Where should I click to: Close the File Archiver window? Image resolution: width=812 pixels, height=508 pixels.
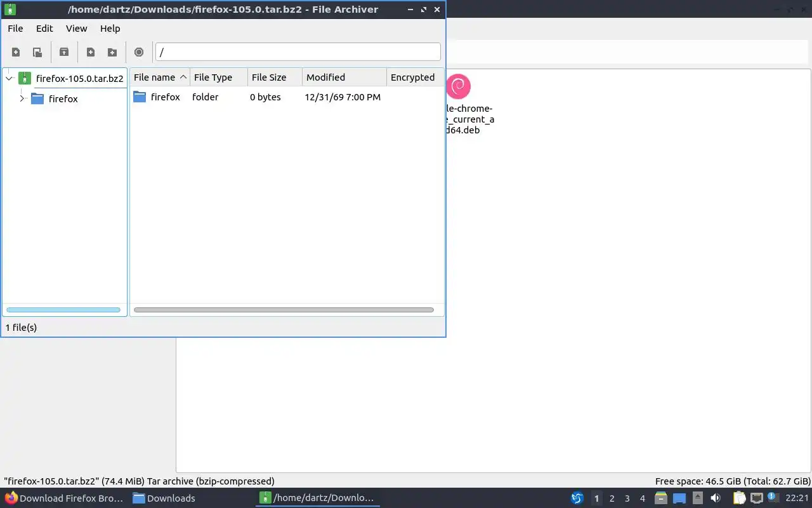coord(437,10)
